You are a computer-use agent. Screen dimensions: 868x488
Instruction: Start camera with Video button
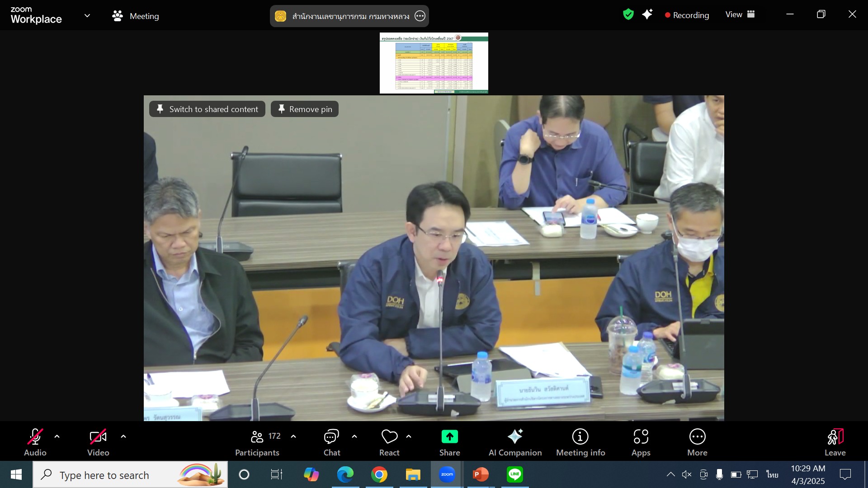[98, 441]
